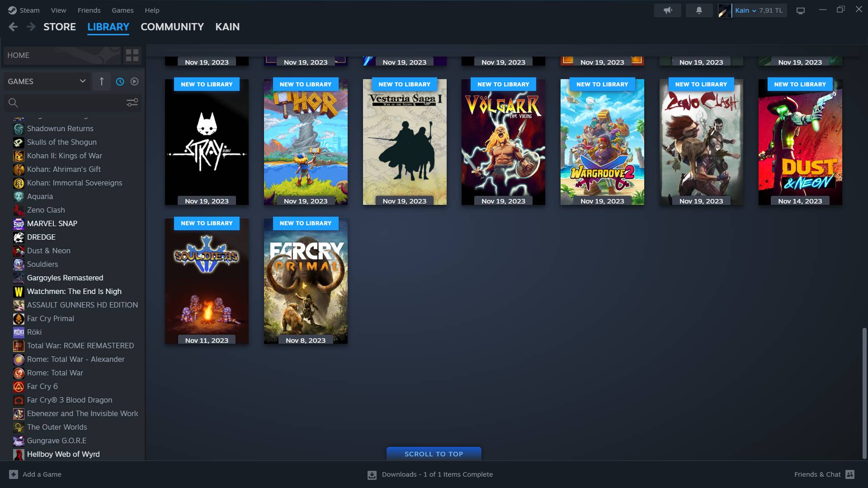The image size is (868, 488).
Task: Toggle ready-to-play filter icon
Action: [x=134, y=81]
